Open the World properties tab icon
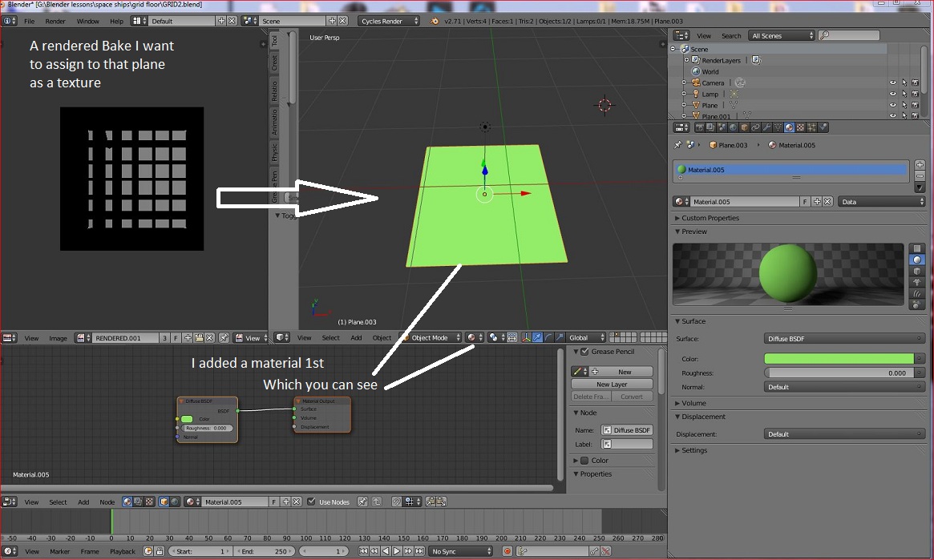Screen dimensions: 934x560 (733, 127)
